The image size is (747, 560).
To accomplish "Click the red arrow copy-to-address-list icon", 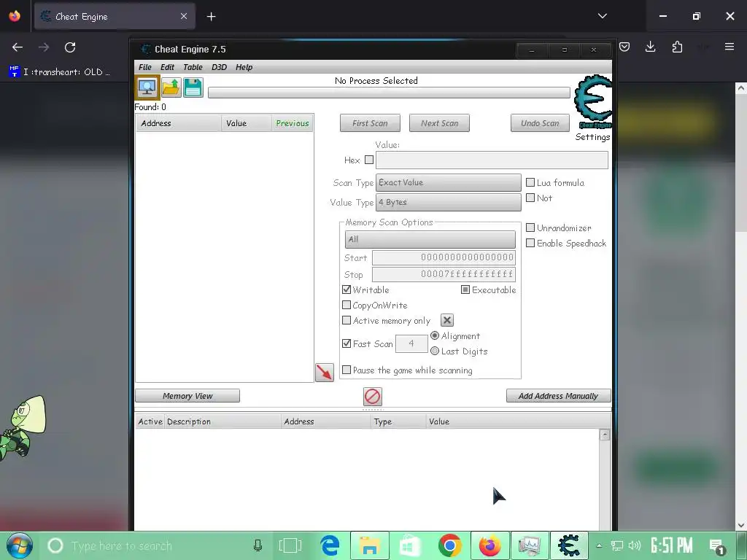I will (x=325, y=373).
